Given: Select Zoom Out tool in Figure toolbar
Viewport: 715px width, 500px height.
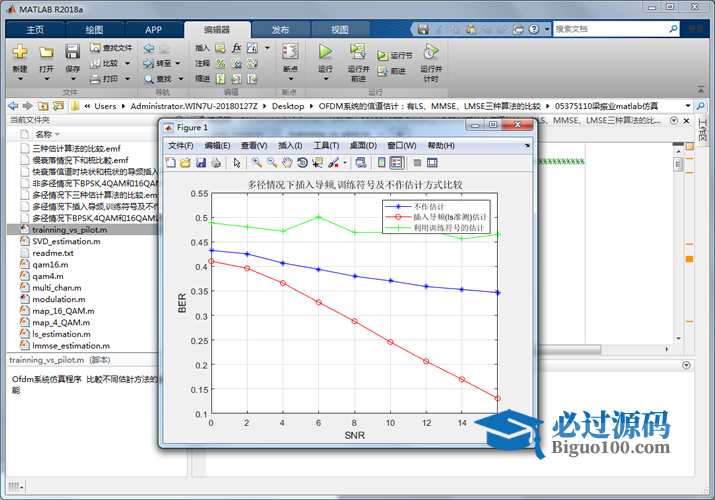Looking at the screenshot, I should pyautogui.click(x=272, y=163).
